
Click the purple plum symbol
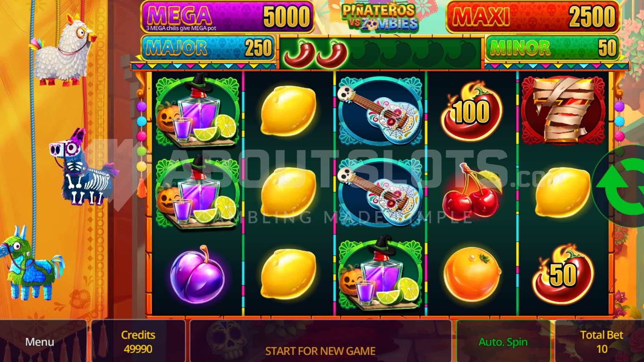198,274
